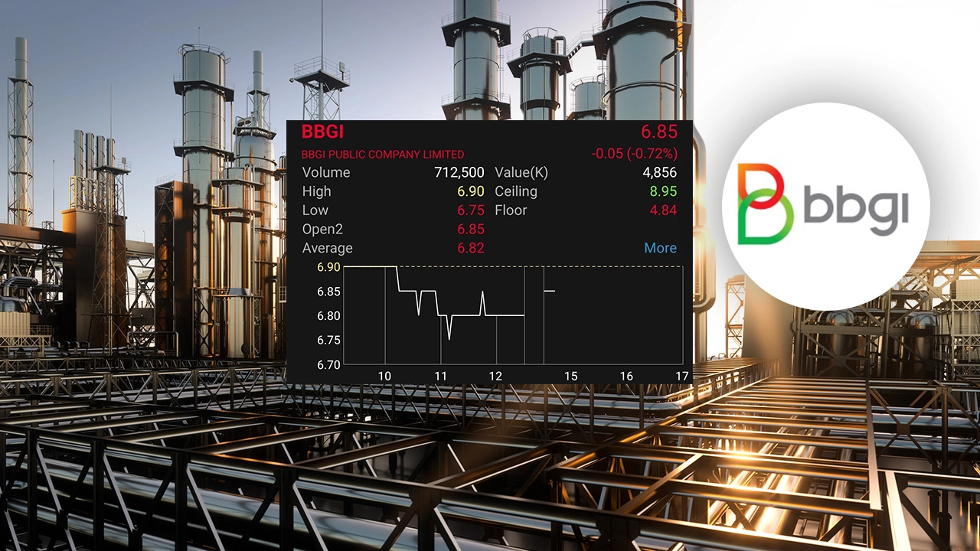Open the More link in stock panel
The width and height of the screenshot is (980, 551).
660,248
